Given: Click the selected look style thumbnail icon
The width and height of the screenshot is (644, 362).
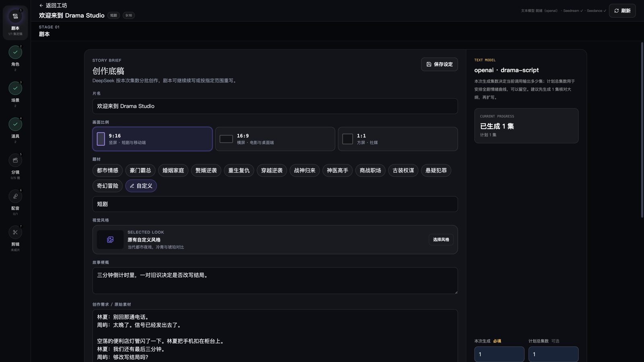Looking at the screenshot, I should [x=110, y=240].
